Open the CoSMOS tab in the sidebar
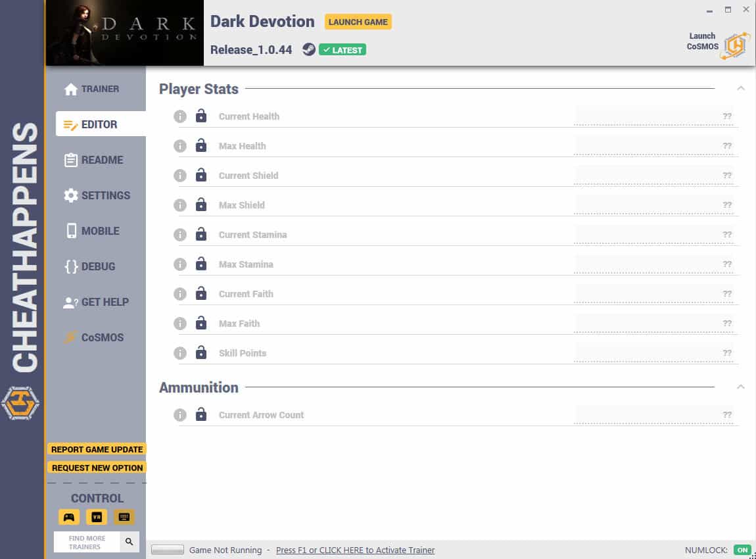 (x=94, y=337)
